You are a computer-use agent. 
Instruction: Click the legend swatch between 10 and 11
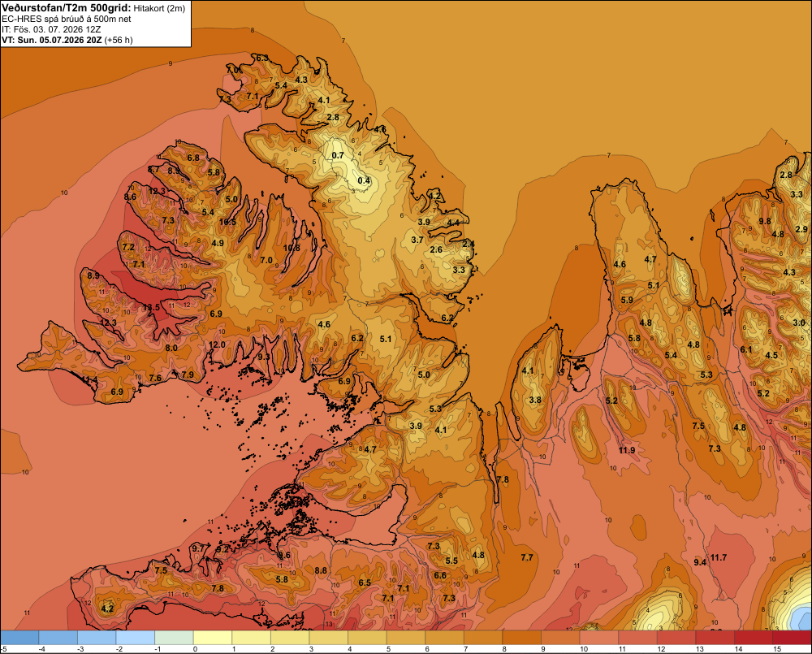tap(599, 638)
